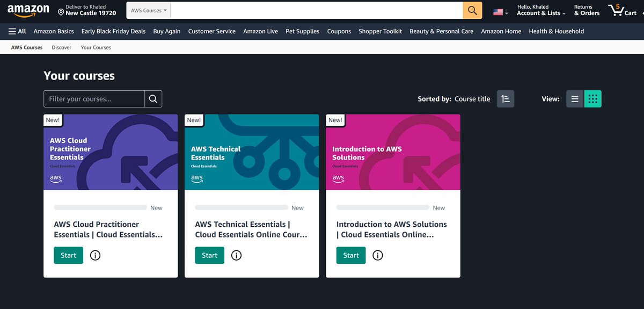Open the cart icon

(623, 10)
